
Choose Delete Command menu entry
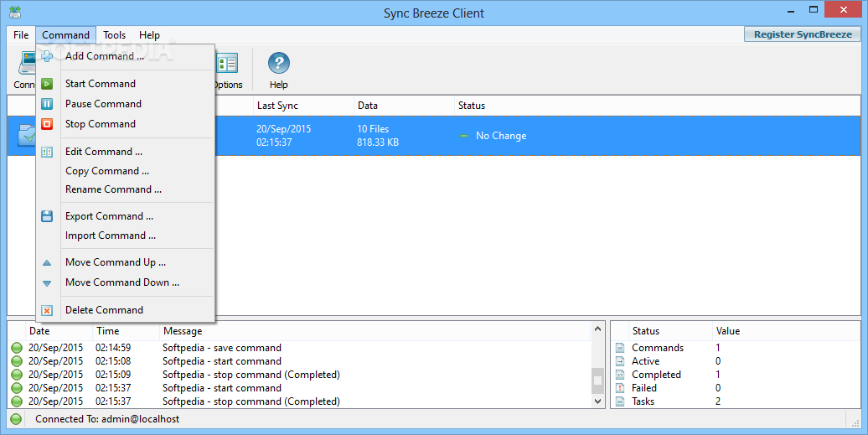(125, 310)
